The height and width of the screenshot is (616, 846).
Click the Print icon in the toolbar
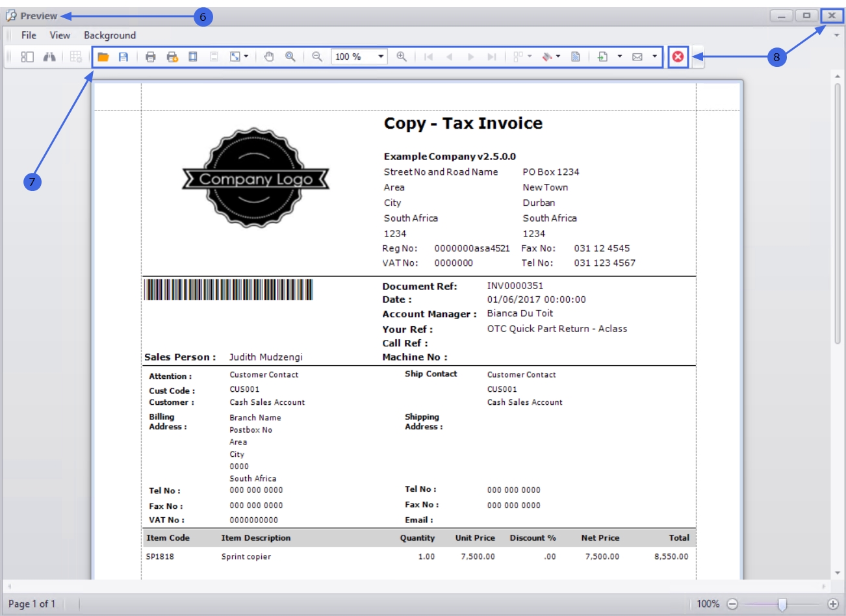(x=151, y=57)
